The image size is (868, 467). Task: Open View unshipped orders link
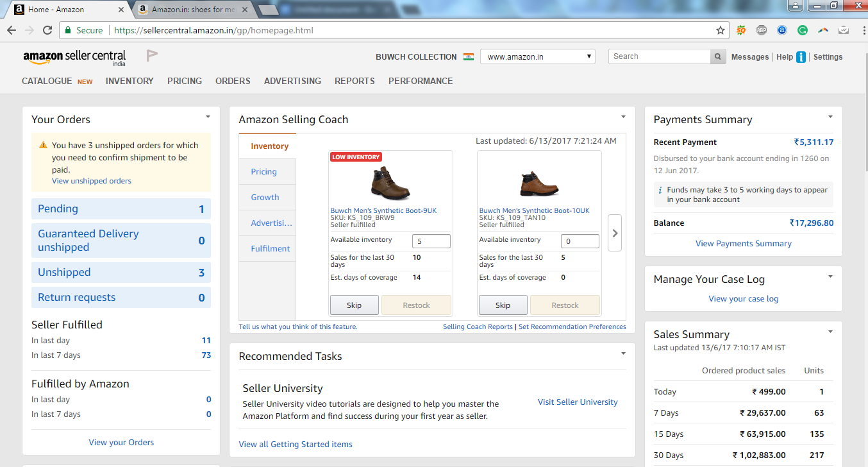pos(92,181)
